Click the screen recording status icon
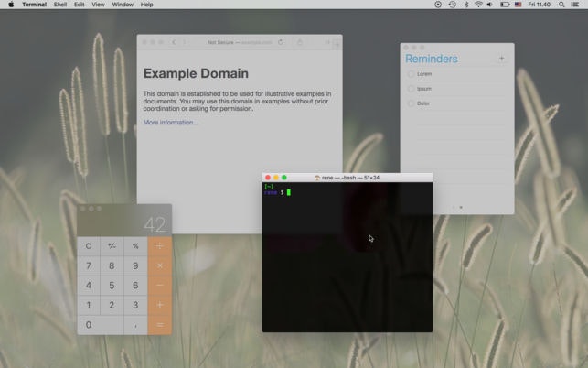 click(x=438, y=5)
